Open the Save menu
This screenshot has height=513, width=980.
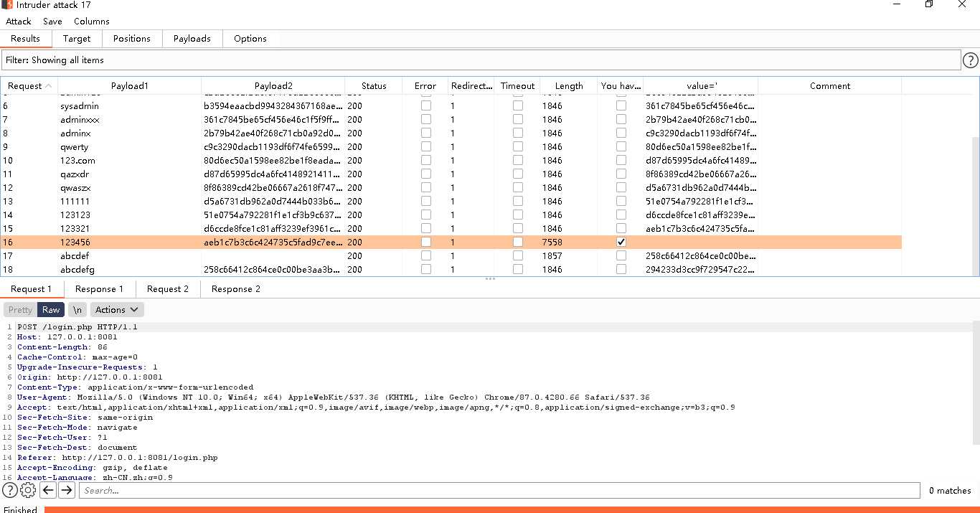click(x=52, y=22)
